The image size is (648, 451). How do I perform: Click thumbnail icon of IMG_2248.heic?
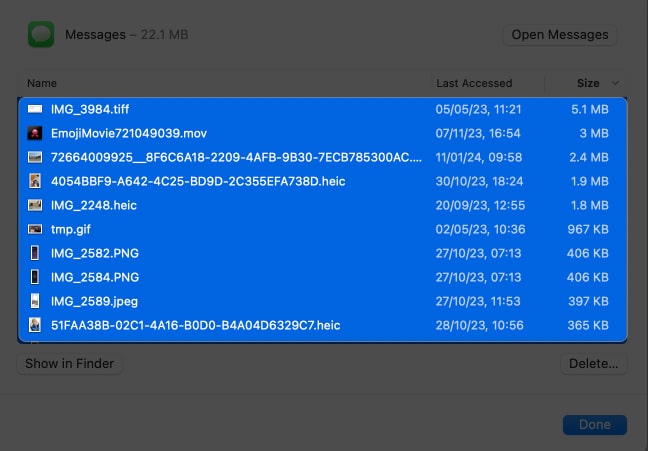(x=35, y=205)
